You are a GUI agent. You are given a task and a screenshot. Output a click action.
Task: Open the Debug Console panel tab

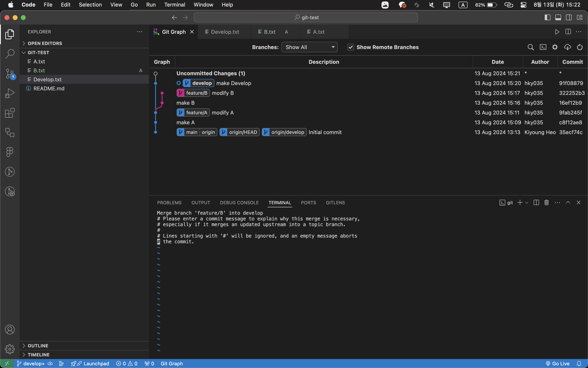coord(239,202)
